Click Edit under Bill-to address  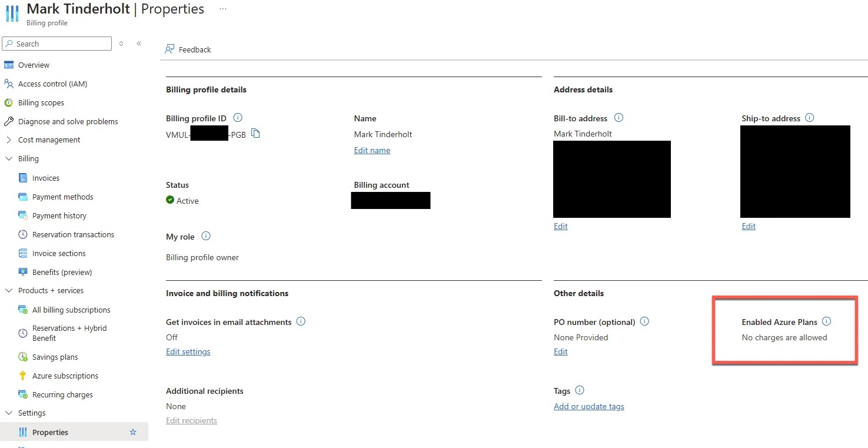pos(561,226)
